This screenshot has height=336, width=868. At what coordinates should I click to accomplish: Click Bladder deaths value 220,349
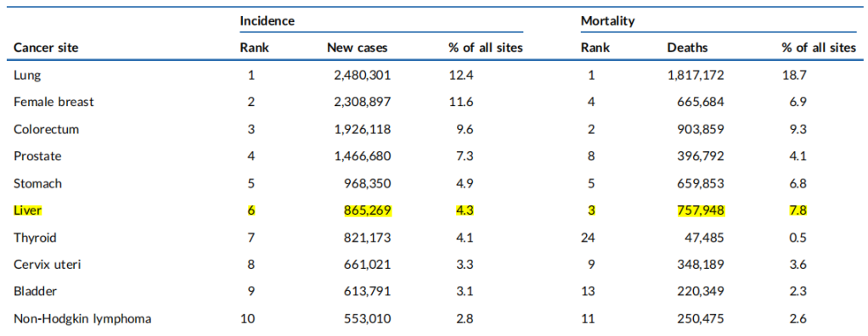[701, 292]
